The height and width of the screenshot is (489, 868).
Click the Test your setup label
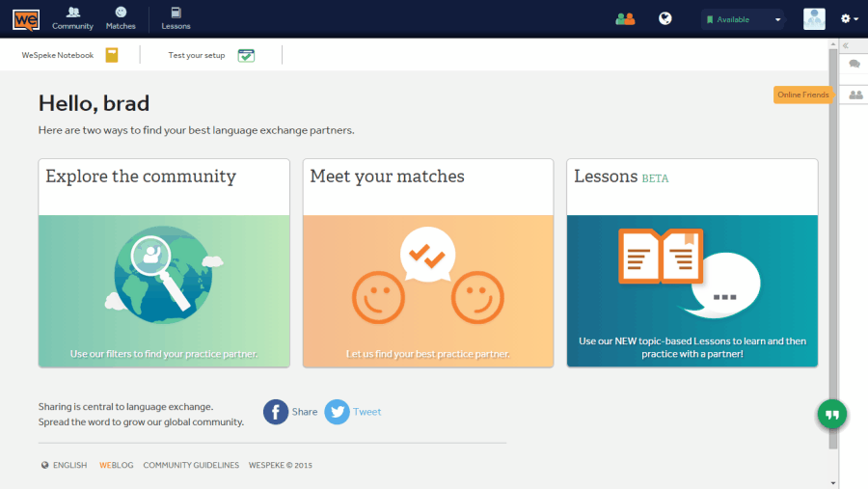[197, 55]
